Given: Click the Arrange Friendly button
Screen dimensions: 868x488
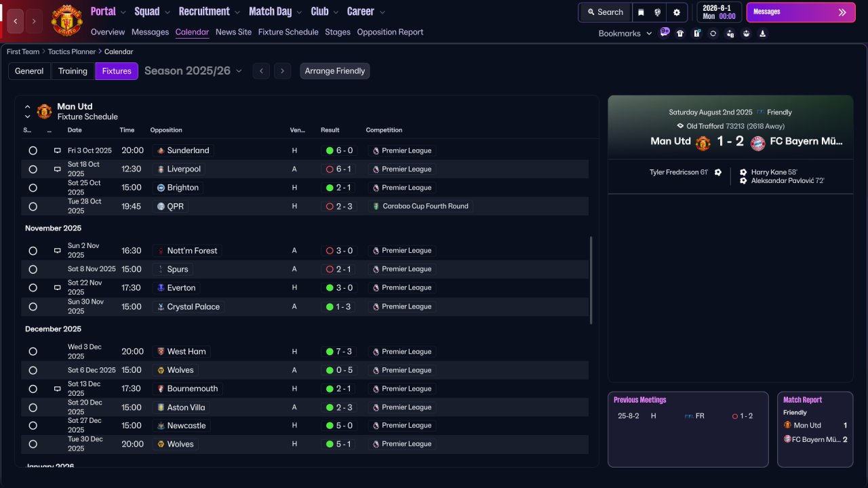Looking at the screenshot, I should click(x=335, y=71).
